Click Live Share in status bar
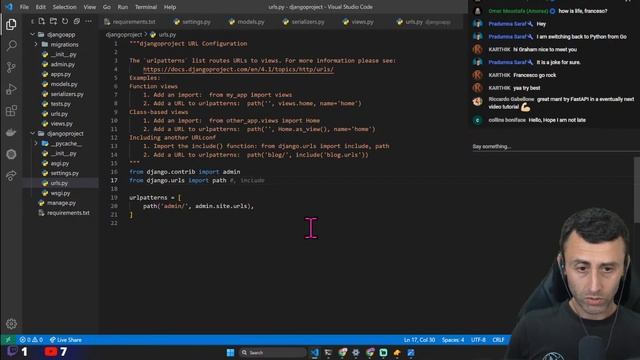Image resolution: width=640 pixels, height=360 pixels. coord(66,340)
